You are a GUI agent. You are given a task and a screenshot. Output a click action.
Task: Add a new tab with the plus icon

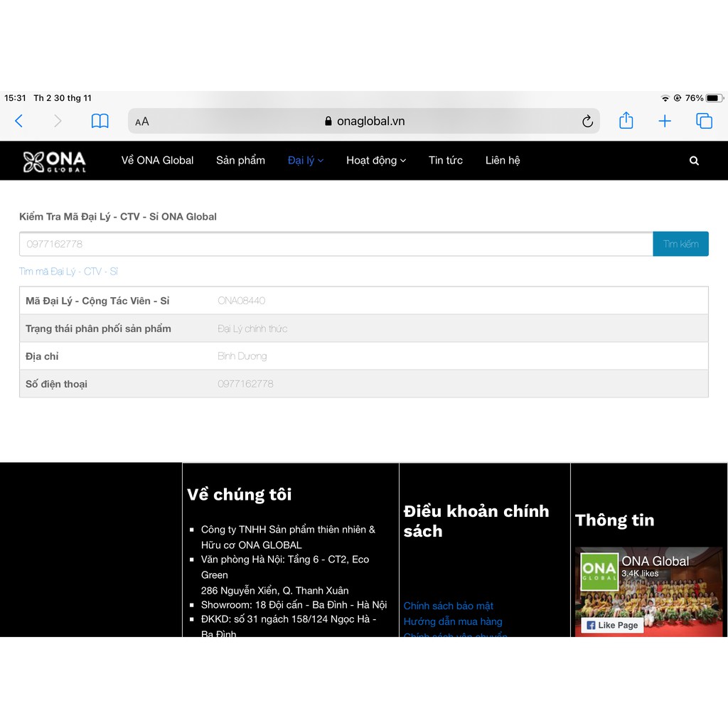coord(665,121)
